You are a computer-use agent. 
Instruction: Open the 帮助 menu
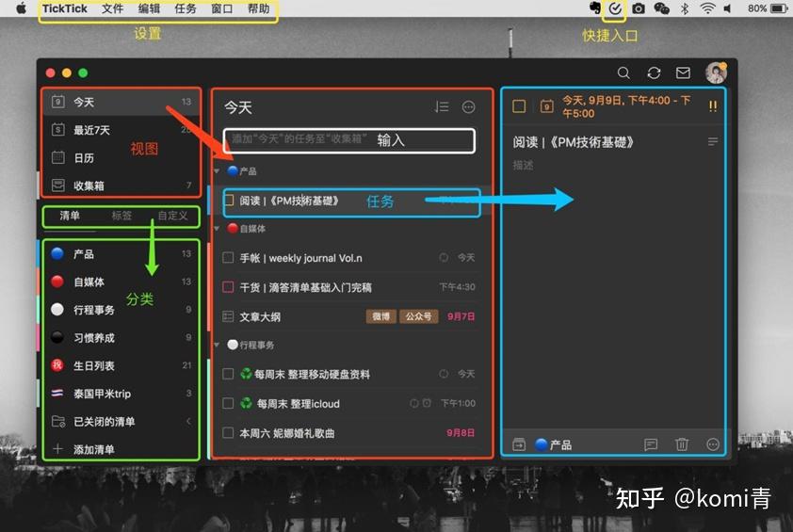pyautogui.click(x=258, y=8)
